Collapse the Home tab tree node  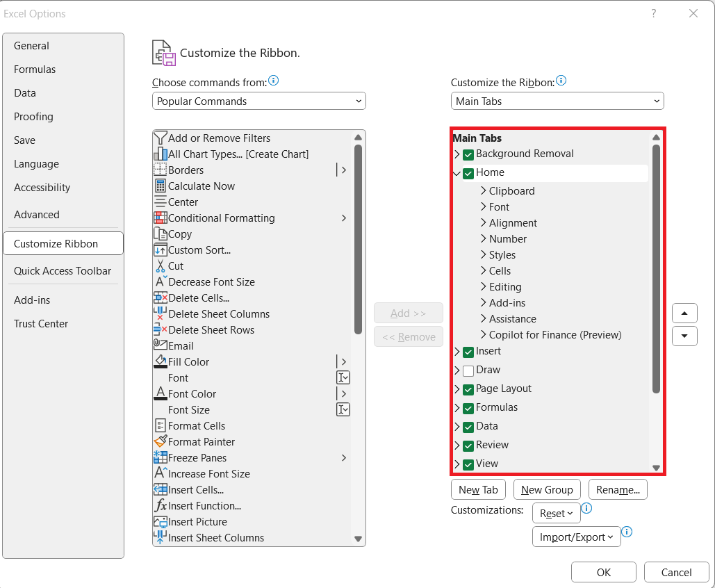coord(457,173)
